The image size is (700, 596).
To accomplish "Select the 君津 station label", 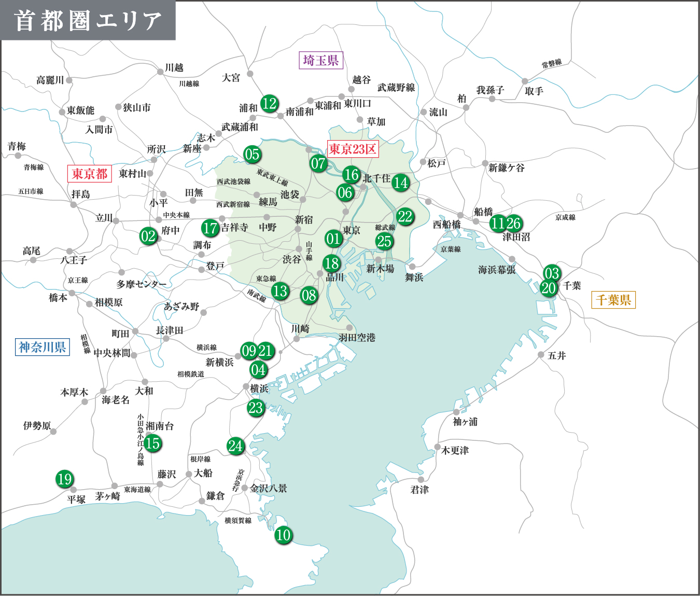I will point(420,490).
